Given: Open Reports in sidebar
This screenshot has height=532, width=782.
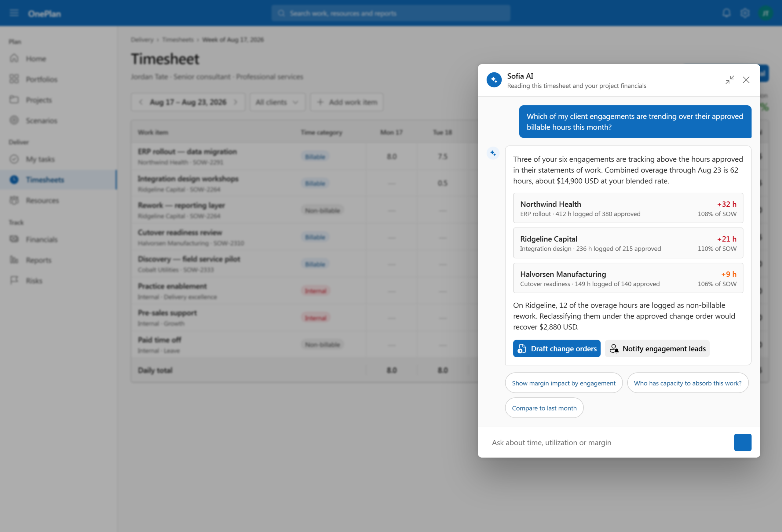Looking at the screenshot, I should (x=59, y=260).
